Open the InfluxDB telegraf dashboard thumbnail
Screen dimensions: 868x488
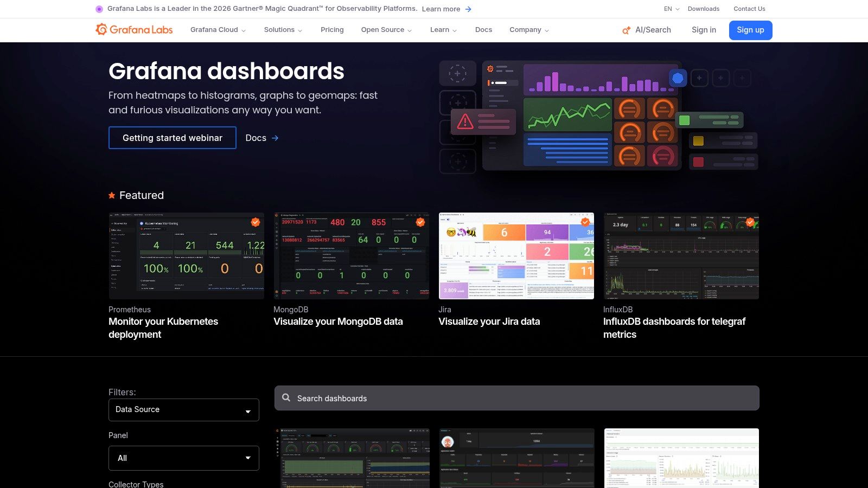[x=681, y=256]
